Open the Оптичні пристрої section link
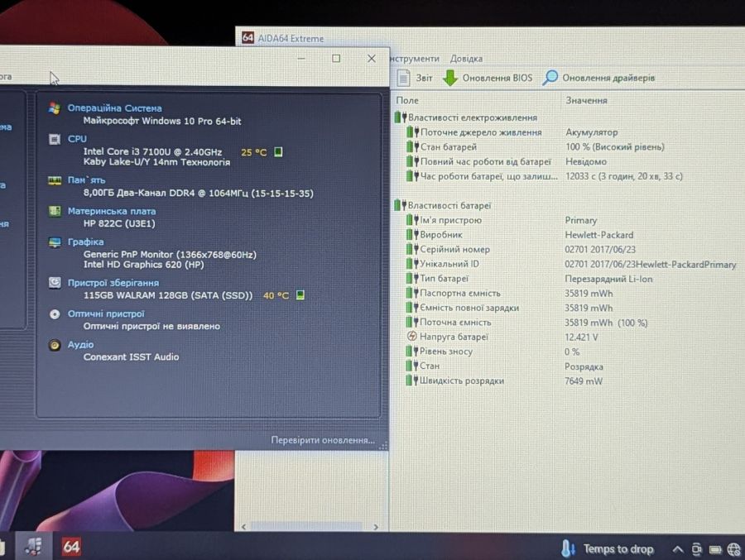The width and height of the screenshot is (745, 560). pos(106,314)
